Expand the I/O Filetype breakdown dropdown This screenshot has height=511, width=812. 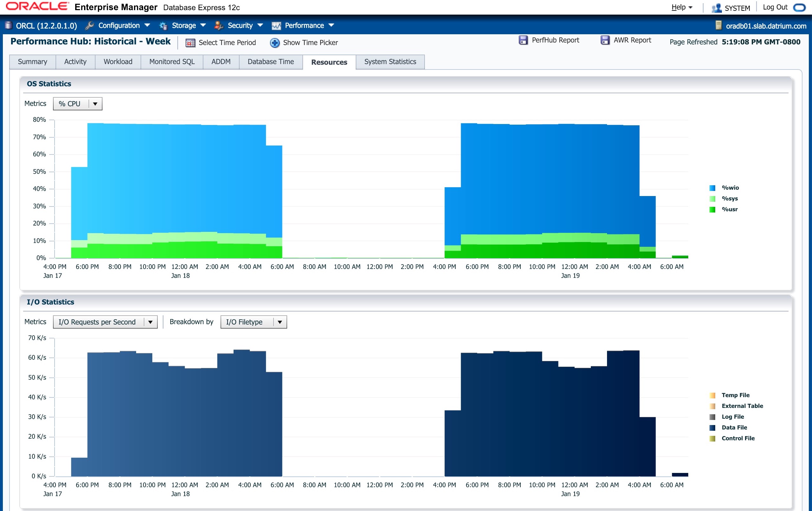click(x=254, y=322)
